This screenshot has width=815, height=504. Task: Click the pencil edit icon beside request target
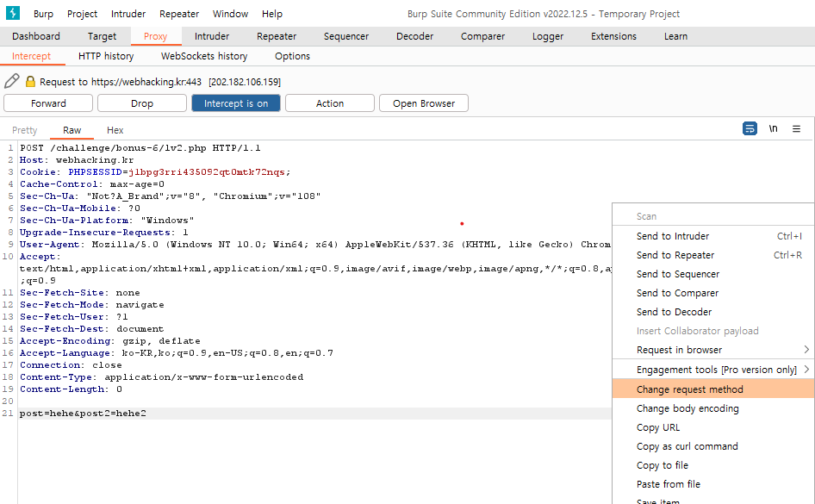click(x=12, y=81)
